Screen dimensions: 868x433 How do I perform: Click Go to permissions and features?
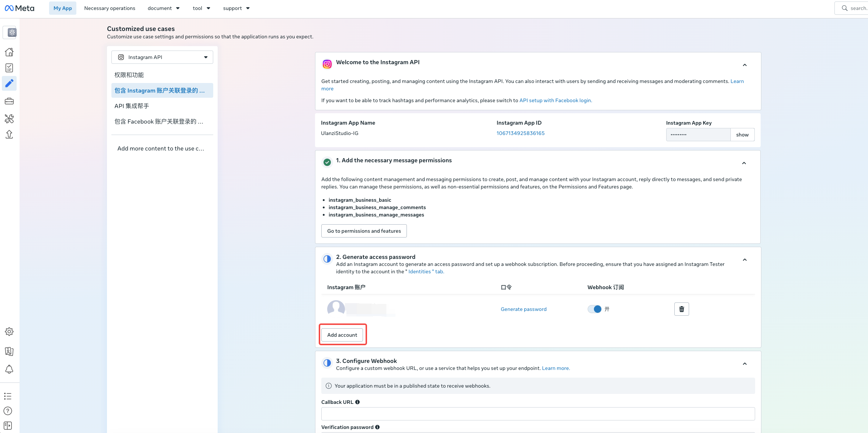coord(364,231)
